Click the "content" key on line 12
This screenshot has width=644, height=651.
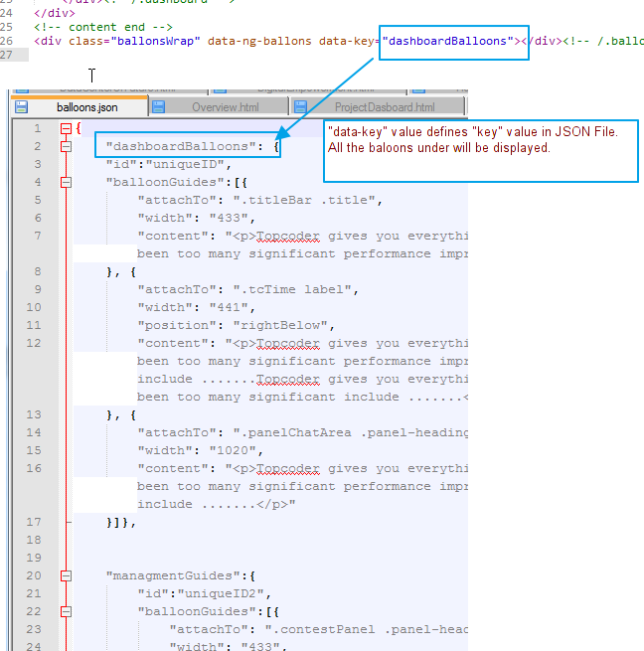173,343
